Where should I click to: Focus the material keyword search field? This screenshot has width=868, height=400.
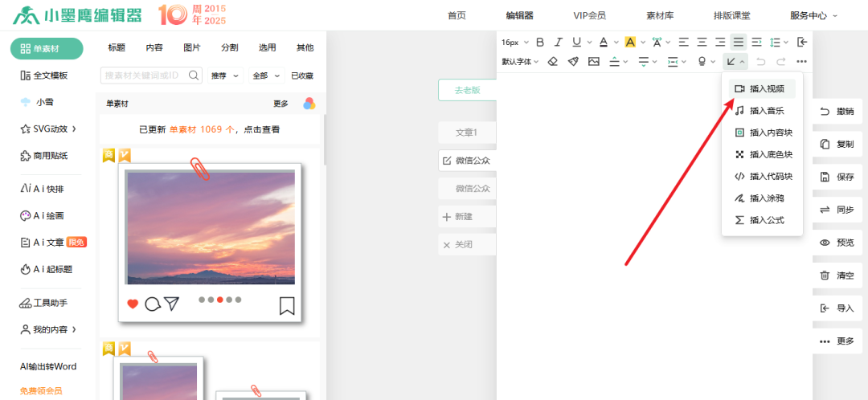tap(151, 76)
